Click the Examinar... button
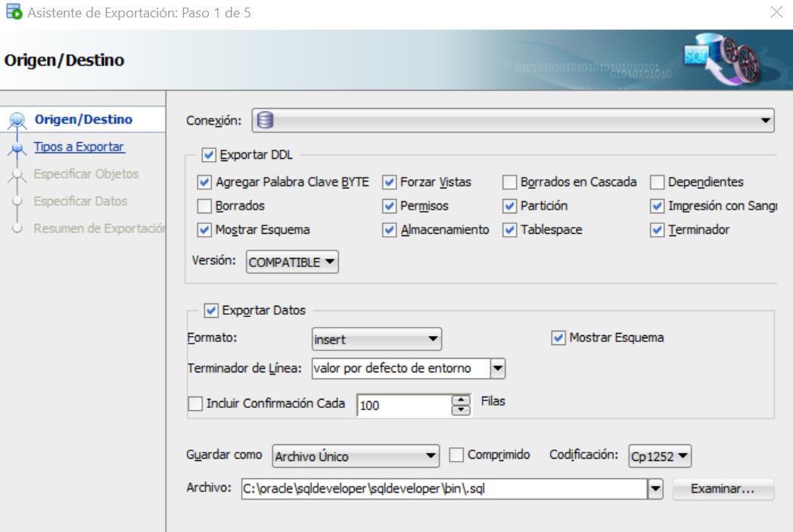 [x=723, y=490]
